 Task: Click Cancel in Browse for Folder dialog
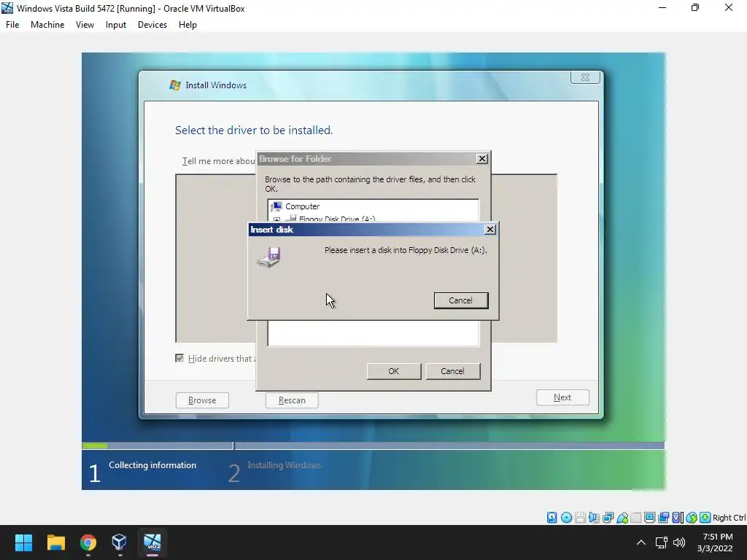click(452, 371)
